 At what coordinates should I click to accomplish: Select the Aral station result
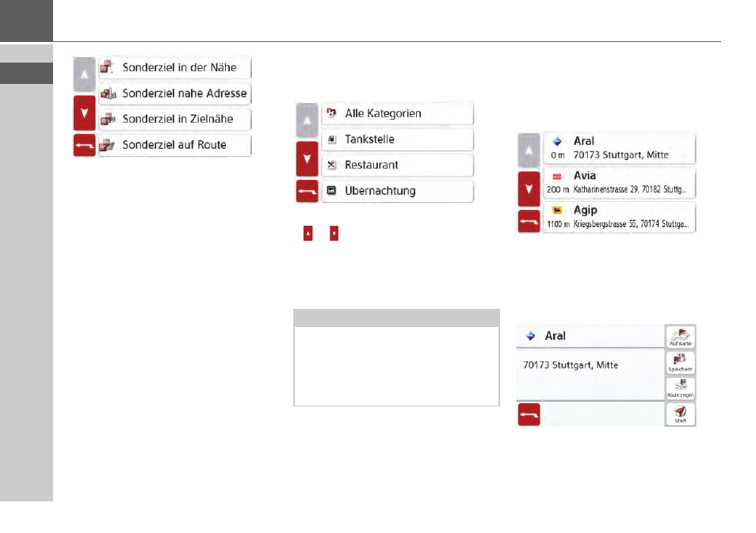[620, 148]
